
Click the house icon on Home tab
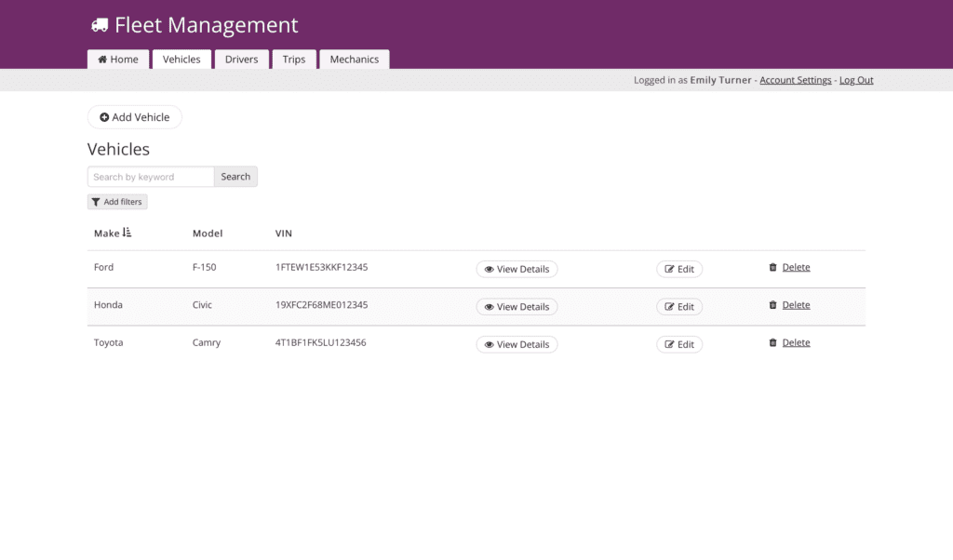pos(102,60)
